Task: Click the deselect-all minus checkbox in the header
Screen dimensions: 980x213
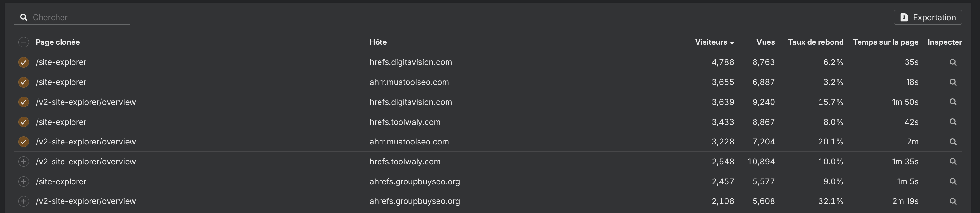Action: tap(24, 42)
